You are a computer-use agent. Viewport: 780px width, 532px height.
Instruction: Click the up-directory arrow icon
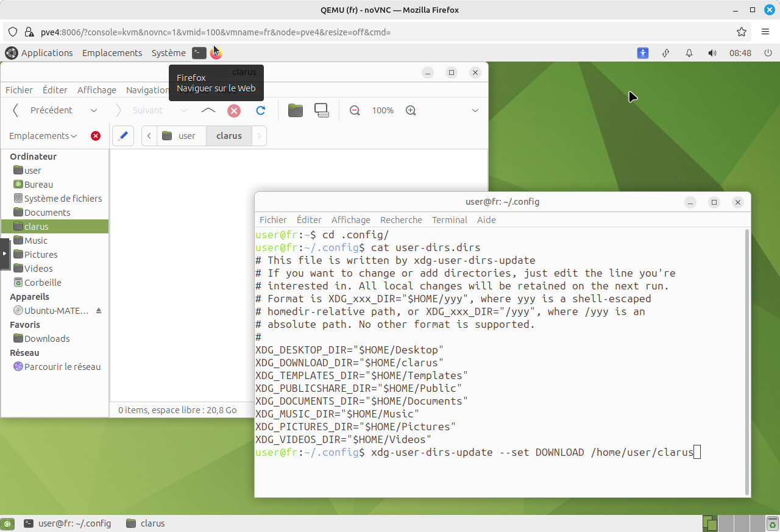tap(208, 110)
